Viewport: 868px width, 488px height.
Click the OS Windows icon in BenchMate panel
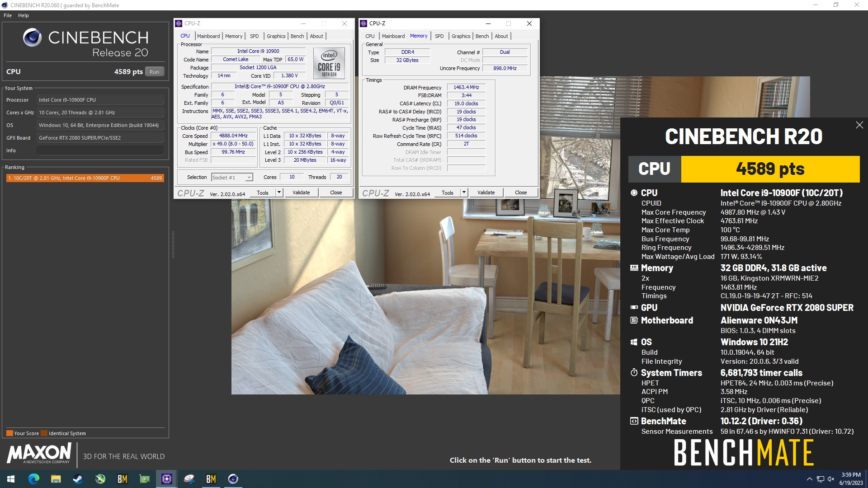pyautogui.click(x=634, y=342)
